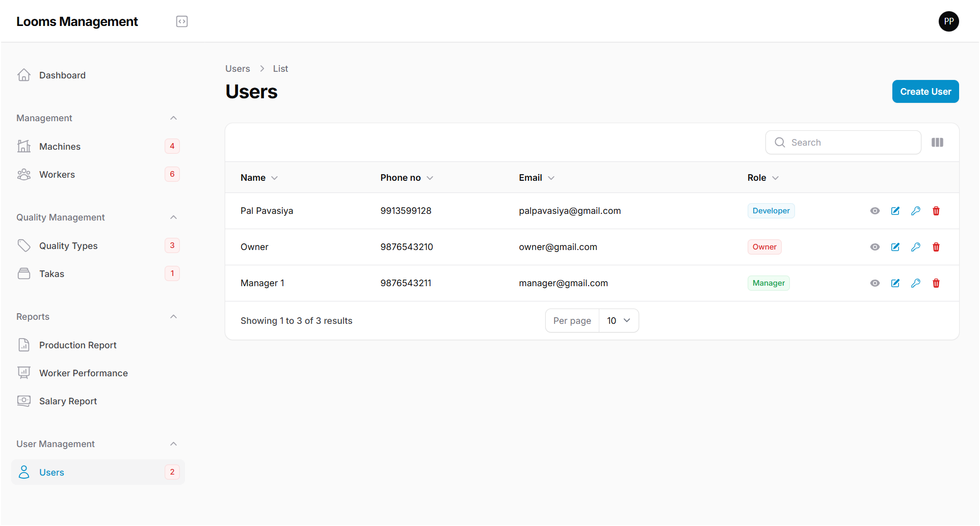Open Quality Types from the sidebar
This screenshot has width=980, height=526.
tap(68, 245)
